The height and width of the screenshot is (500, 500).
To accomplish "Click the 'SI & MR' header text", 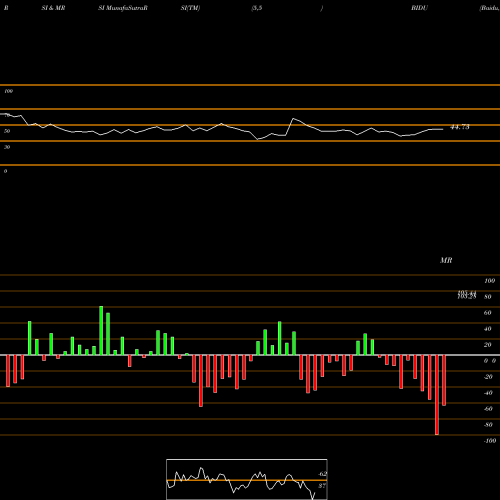I will pyautogui.click(x=53, y=8).
